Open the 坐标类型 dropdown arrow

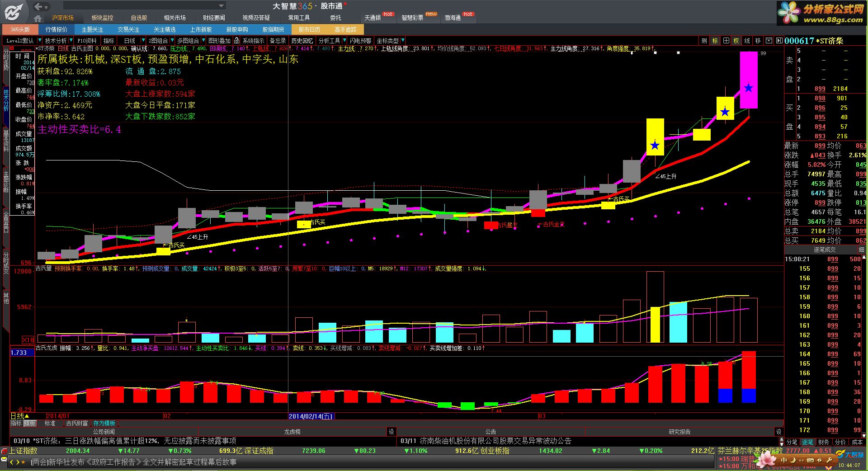tap(402, 41)
